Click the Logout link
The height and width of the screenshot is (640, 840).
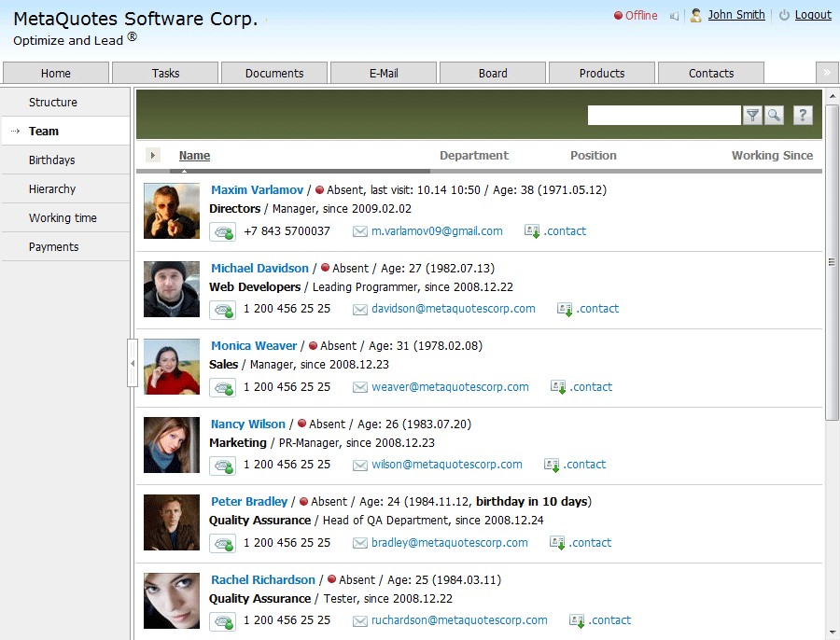tap(813, 15)
